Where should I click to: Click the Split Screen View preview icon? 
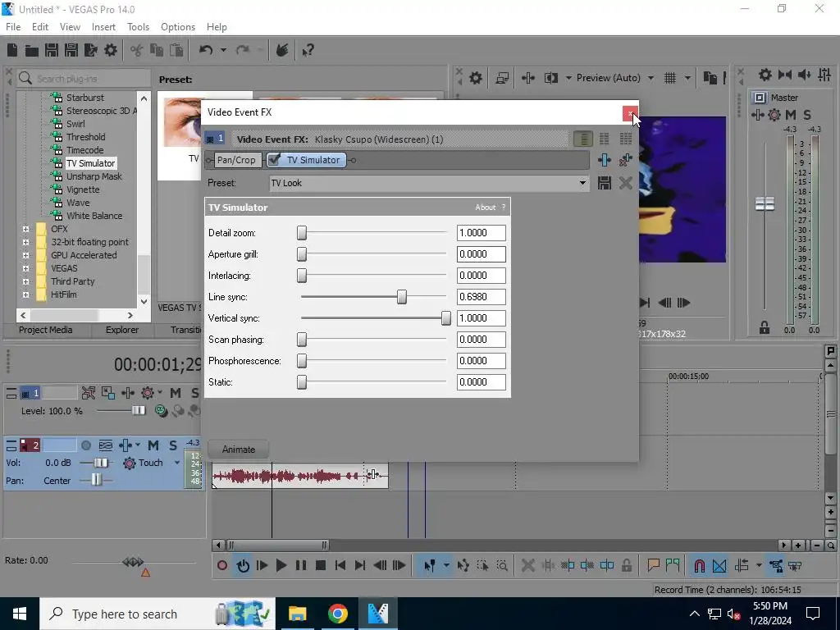(x=551, y=78)
